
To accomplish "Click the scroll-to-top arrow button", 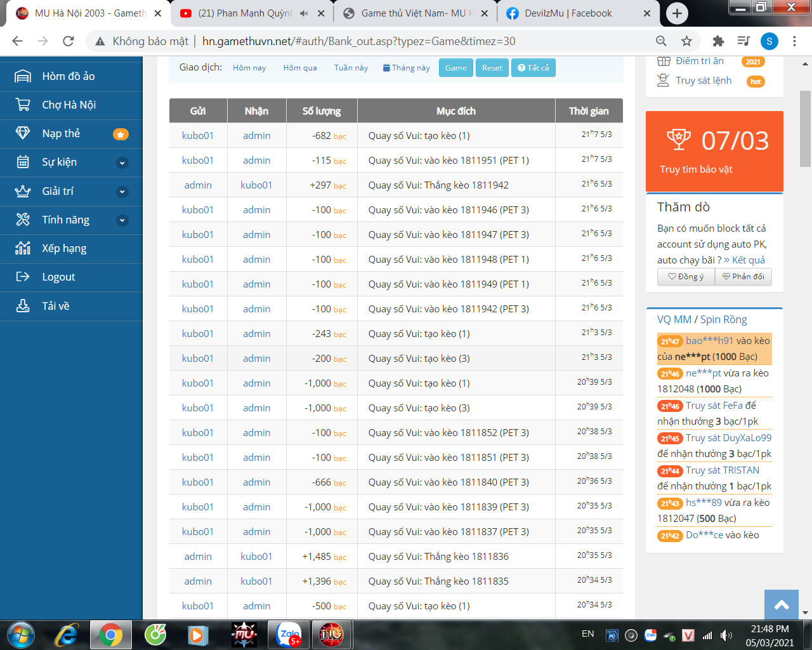I will pyautogui.click(x=782, y=605).
